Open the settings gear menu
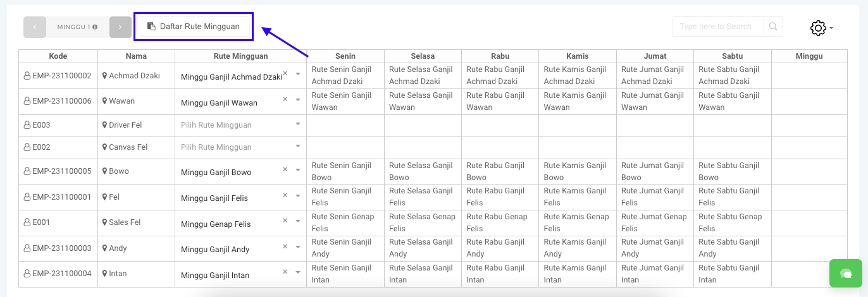The image size is (868, 297). [818, 28]
